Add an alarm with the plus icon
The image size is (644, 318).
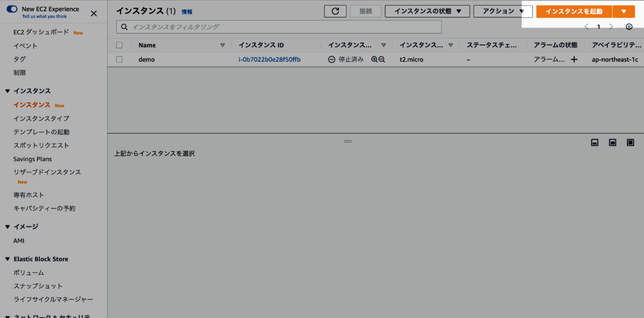574,59
